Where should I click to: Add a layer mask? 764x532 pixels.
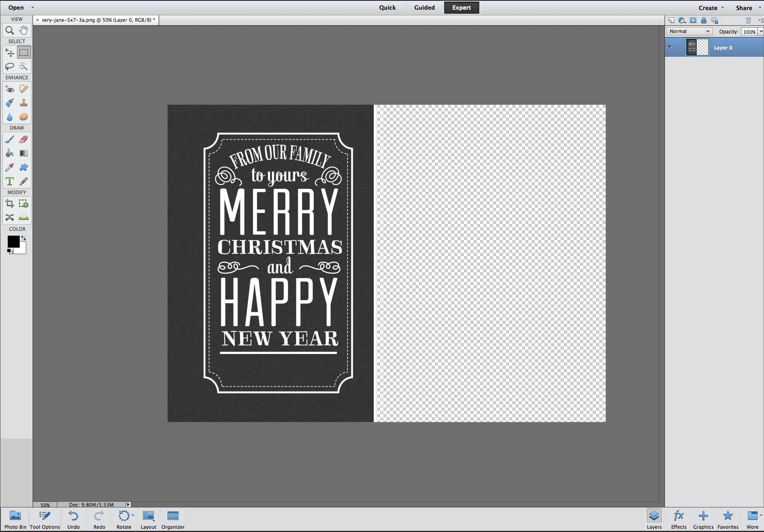[x=693, y=20]
